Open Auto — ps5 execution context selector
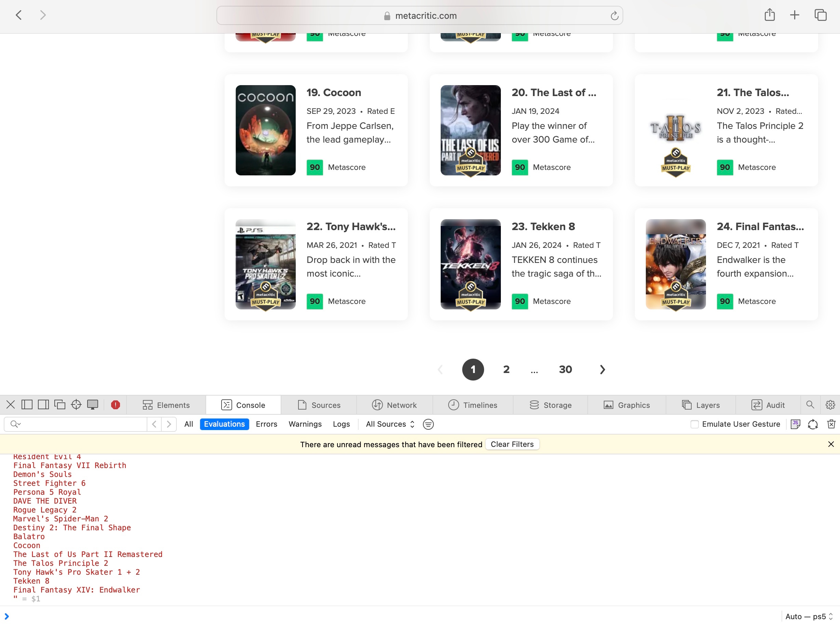Screen dimensions: 840x626 point(809,616)
